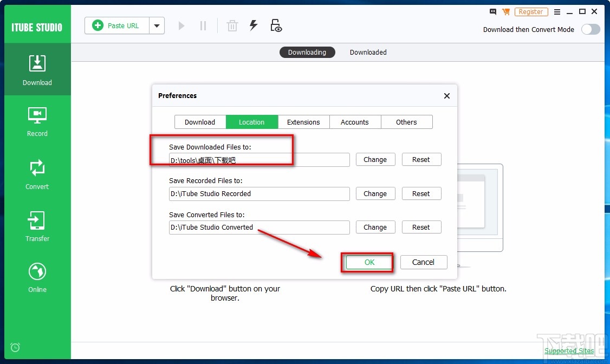610x364 pixels.
Task: Enable Download then Convert Mode toggle
Action: pos(590,29)
